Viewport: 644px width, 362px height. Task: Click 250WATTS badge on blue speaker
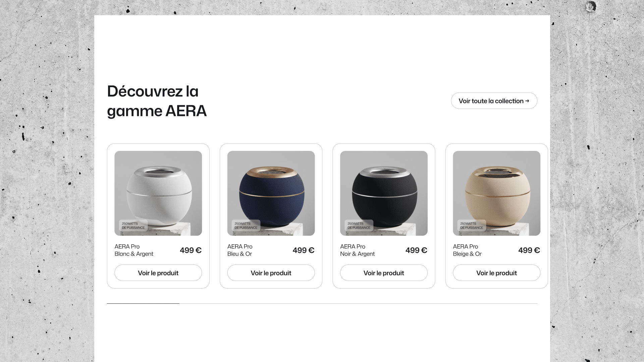click(x=246, y=226)
